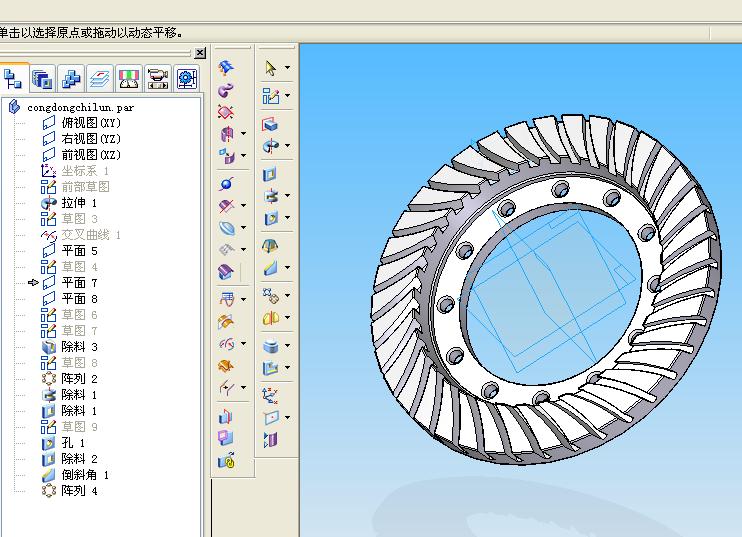Activate the Thin Wall tool
Image resolution: width=742 pixels, height=537 pixels.
coord(271,346)
